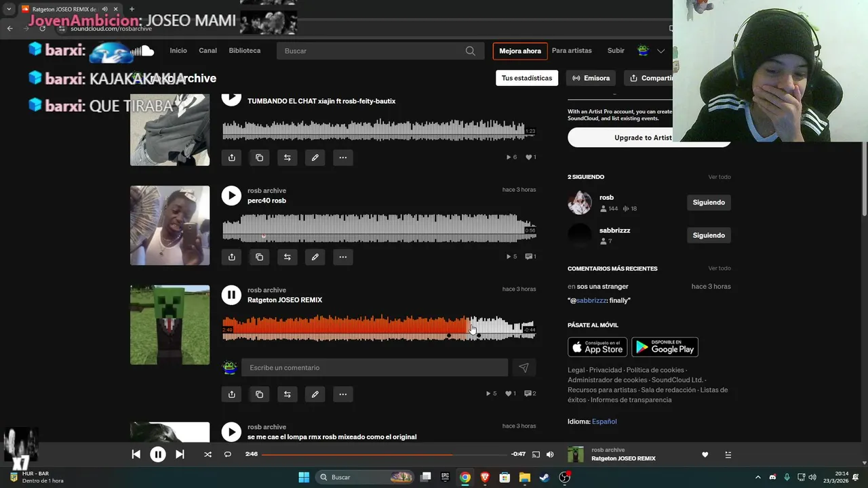Open the next-up queue list icon
Image resolution: width=868 pixels, height=488 pixels.
tap(728, 455)
